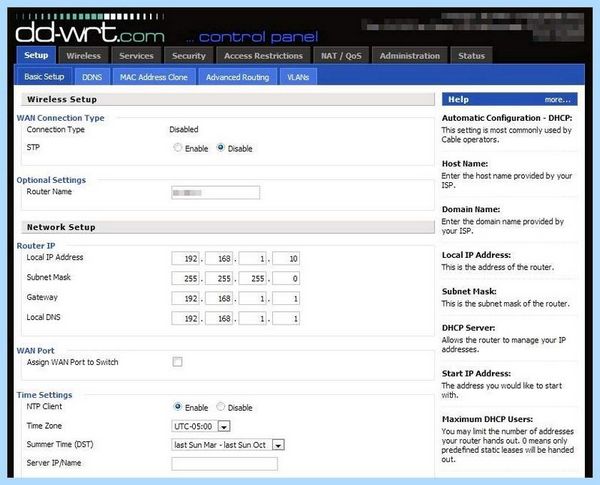This screenshot has height=485, width=600.
Task: Open the Administration tab
Action: [x=409, y=56]
